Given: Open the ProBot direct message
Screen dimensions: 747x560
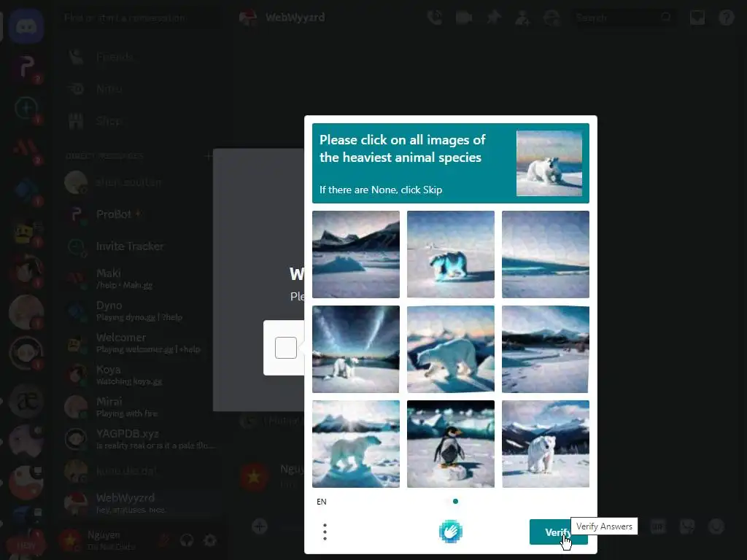Looking at the screenshot, I should [x=139, y=214].
